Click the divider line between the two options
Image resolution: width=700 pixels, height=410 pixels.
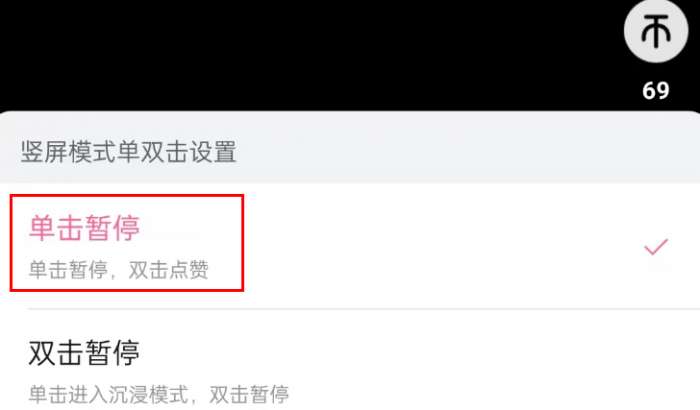363,309
